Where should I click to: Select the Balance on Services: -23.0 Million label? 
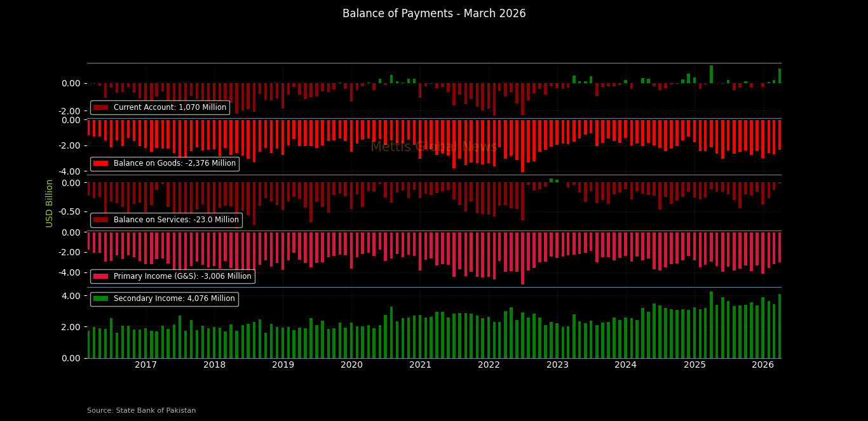(176, 220)
